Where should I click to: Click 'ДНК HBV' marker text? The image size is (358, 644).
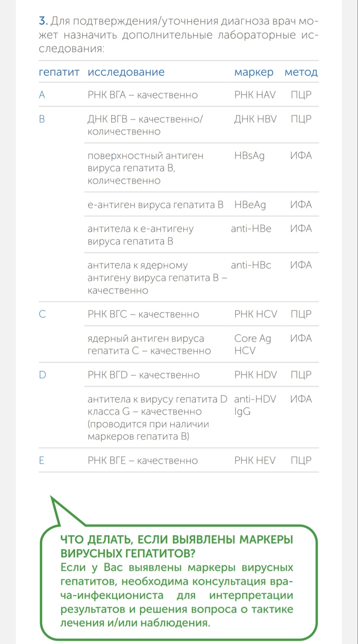pyautogui.click(x=255, y=119)
